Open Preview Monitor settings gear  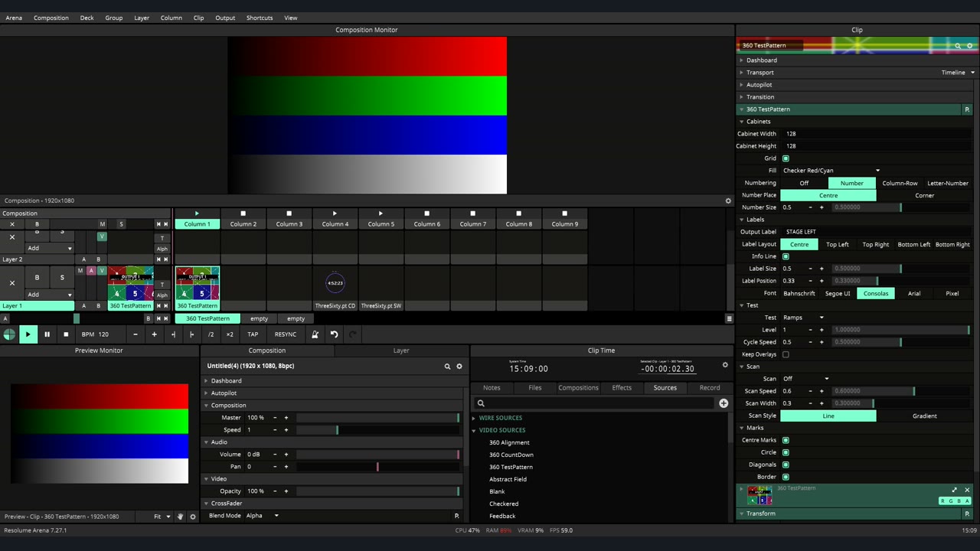[193, 517]
